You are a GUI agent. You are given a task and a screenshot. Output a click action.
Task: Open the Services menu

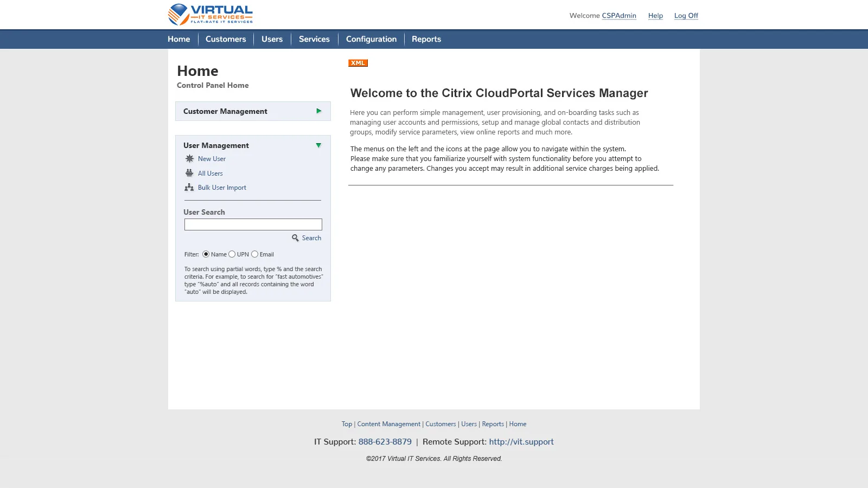coord(314,39)
